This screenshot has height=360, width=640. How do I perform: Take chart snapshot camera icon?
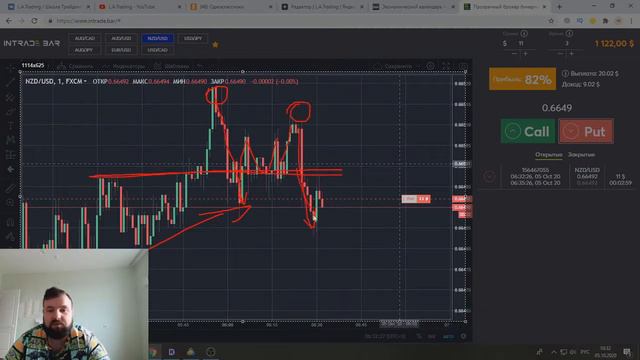pos(462,66)
